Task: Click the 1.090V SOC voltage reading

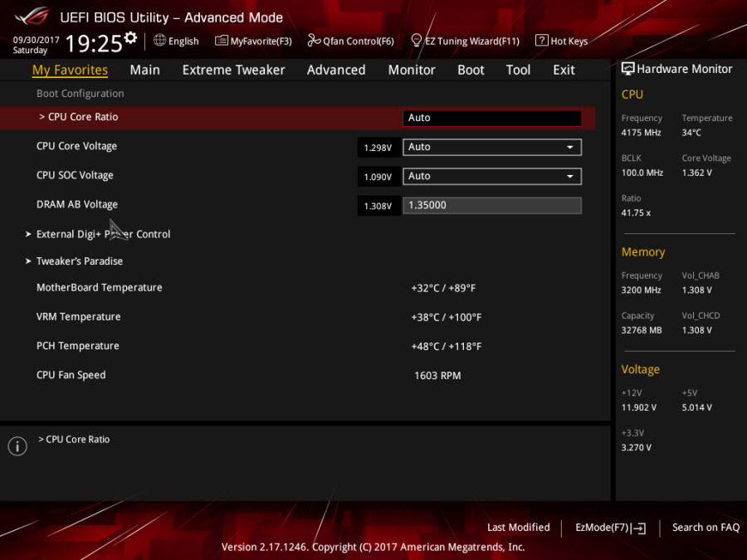Action: [378, 177]
